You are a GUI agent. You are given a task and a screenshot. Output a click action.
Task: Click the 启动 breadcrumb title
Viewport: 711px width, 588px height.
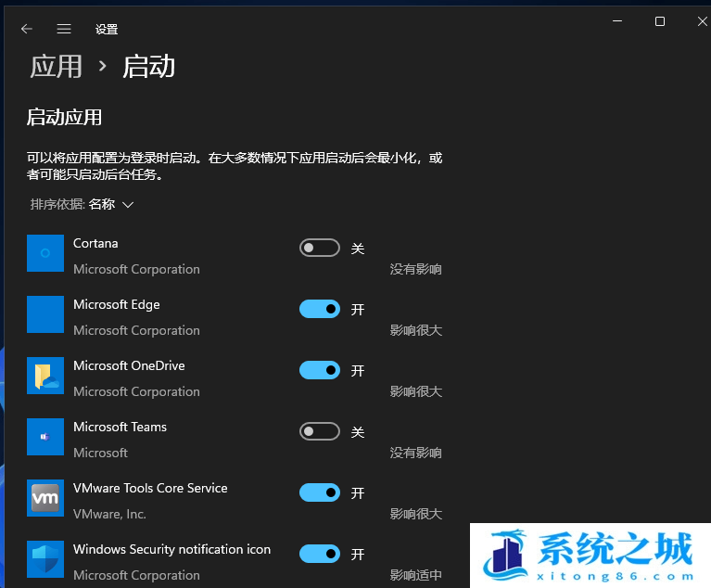pos(148,67)
